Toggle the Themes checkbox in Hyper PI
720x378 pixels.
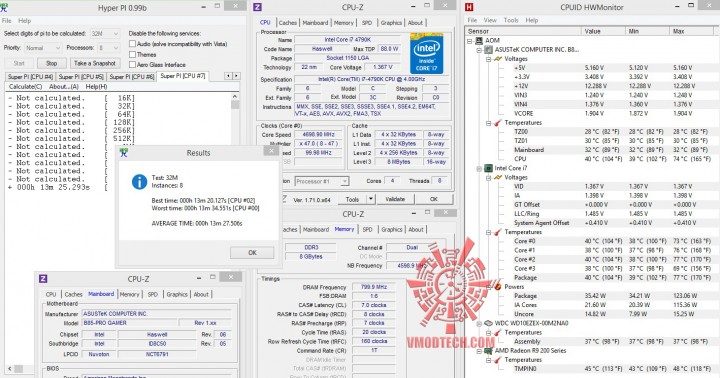132,54
